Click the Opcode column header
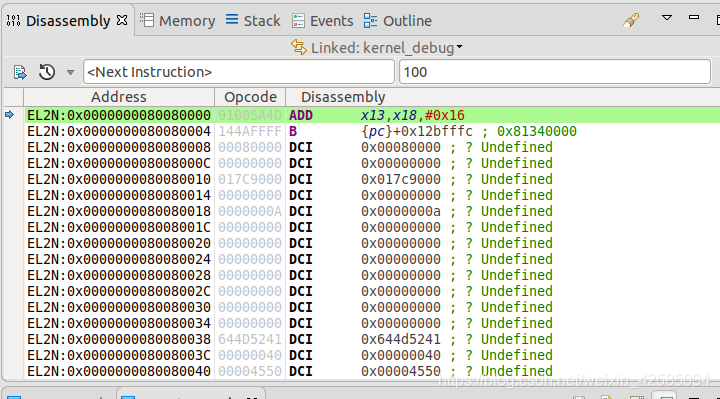The image size is (720, 399). tap(250, 97)
